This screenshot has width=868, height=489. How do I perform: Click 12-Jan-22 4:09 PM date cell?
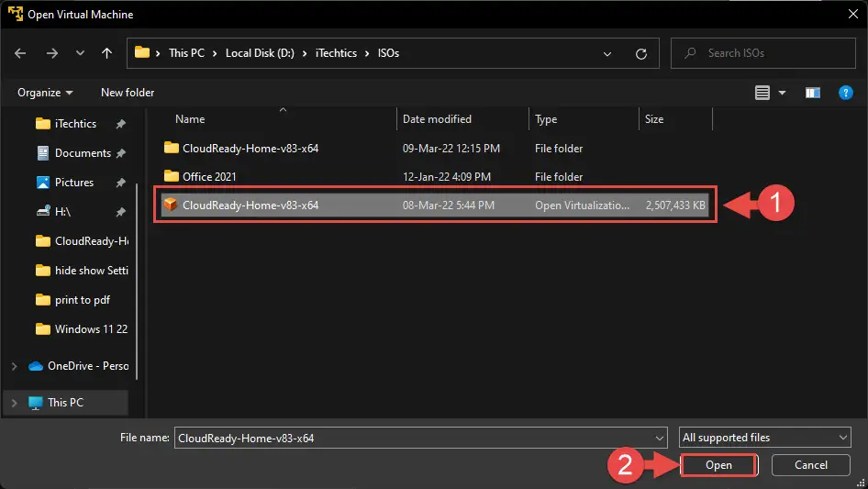447,177
